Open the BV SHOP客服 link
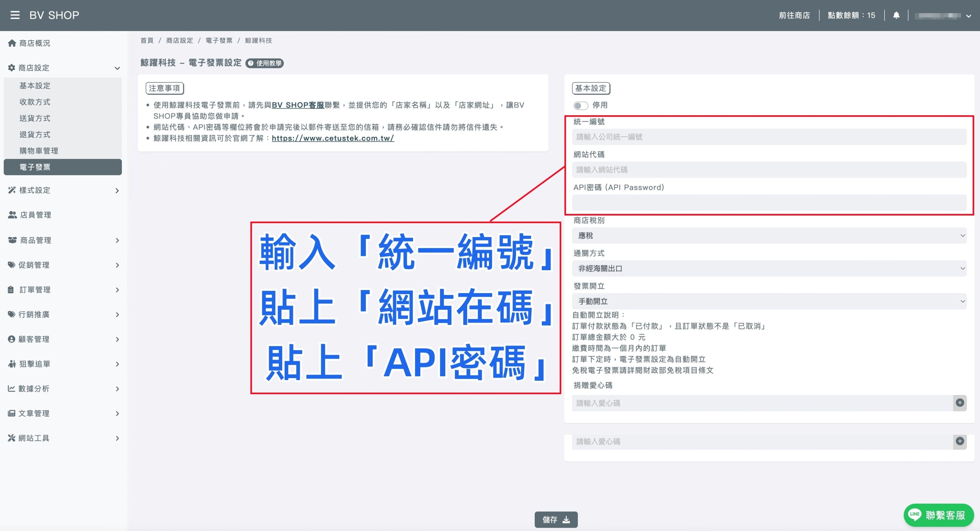The image size is (980, 531). (x=298, y=105)
